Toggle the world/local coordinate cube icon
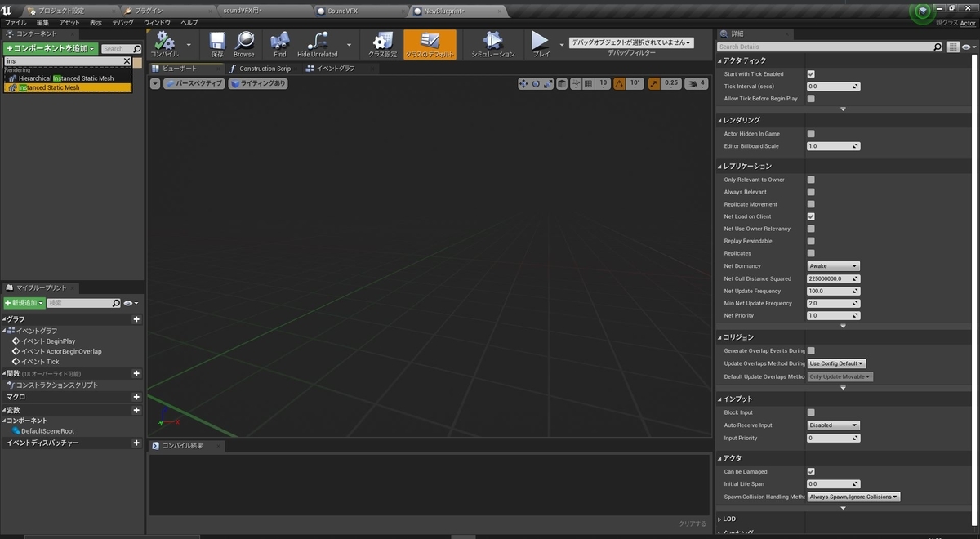The width and height of the screenshot is (980, 539). coord(563,83)
